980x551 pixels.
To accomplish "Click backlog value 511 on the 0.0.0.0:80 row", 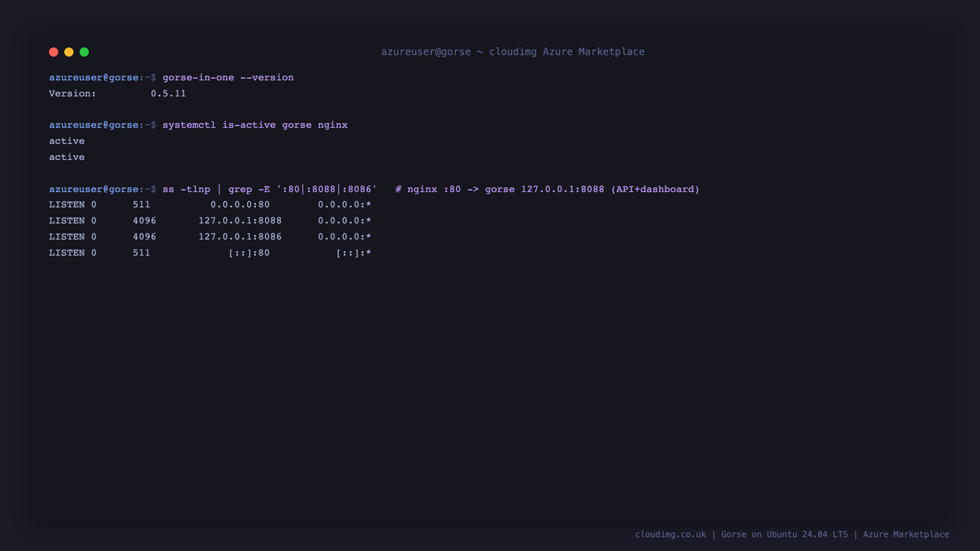I will pos(142,204).
